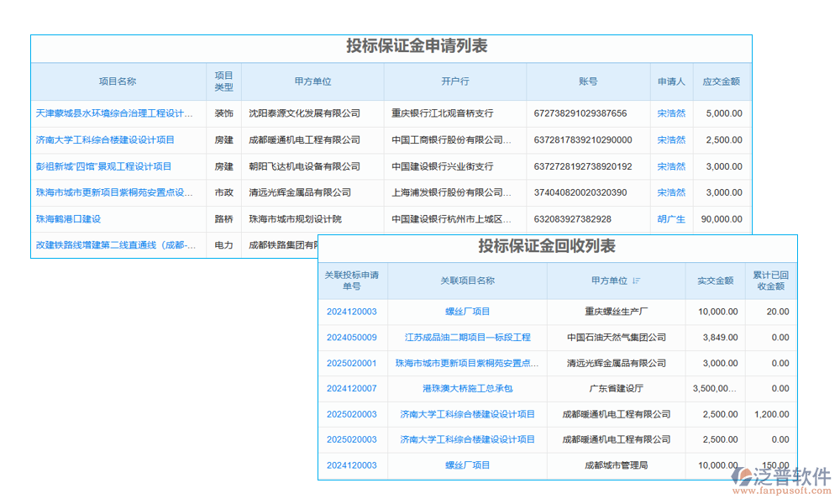Click the 项目名称 column header
Image resolution: width=840 pixels, height=504 pixels.
[118, 81]
